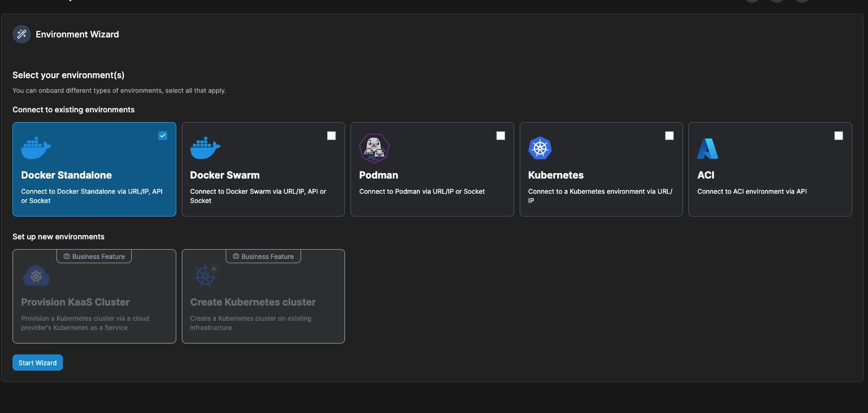Click the Environment Wizard magic wand icon
This screenshot has width=868, height=413.
(22, 34)
